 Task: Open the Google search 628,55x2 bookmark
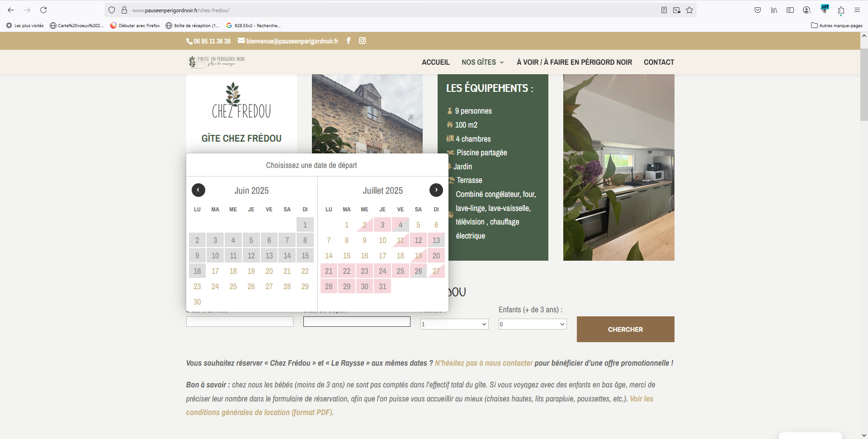click(x=253, y=25)
